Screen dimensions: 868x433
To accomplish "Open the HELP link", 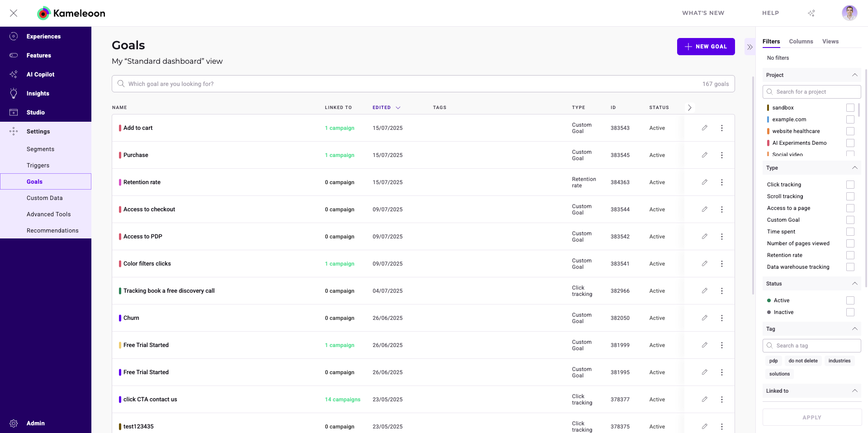I will [x=770, y=13].
